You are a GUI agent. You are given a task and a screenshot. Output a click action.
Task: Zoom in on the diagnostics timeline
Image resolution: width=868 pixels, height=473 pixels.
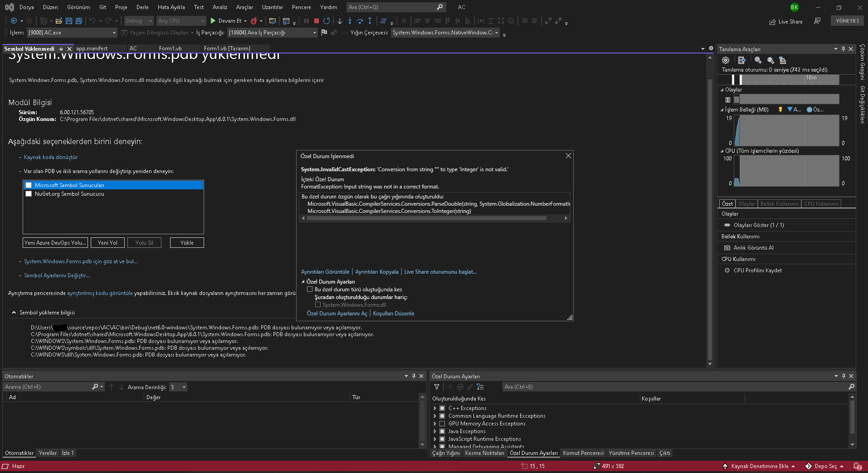(x=758, y=60)
